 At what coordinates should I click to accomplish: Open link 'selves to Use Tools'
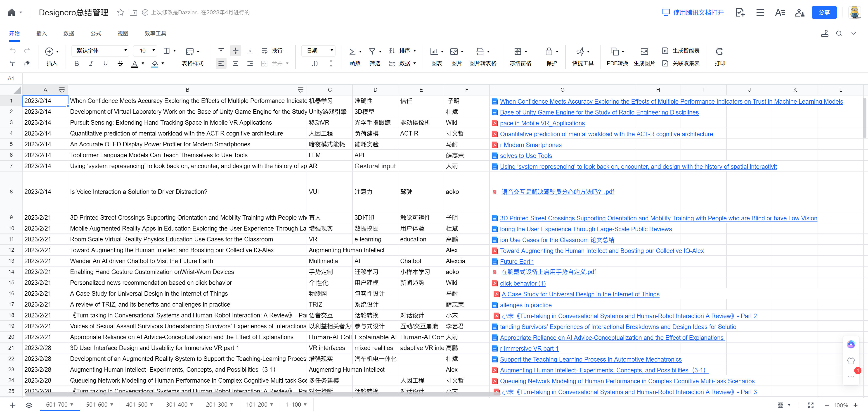point(526,156)
